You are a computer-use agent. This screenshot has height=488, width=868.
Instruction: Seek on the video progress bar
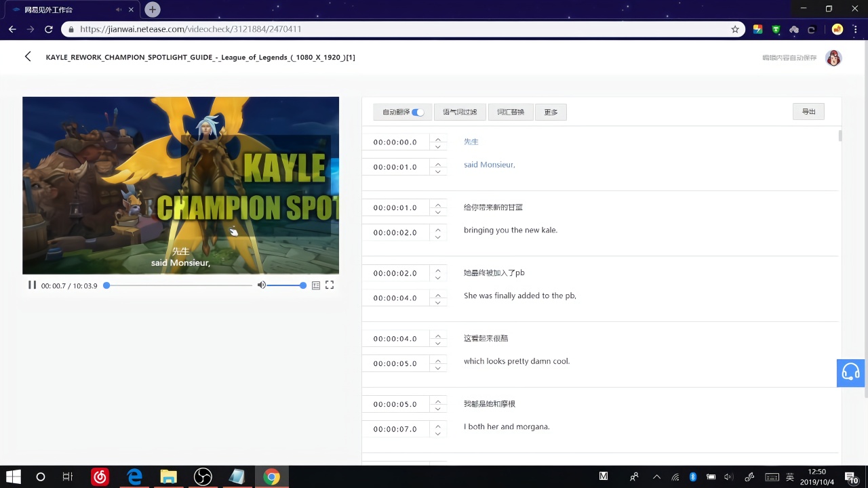(179, 285)
